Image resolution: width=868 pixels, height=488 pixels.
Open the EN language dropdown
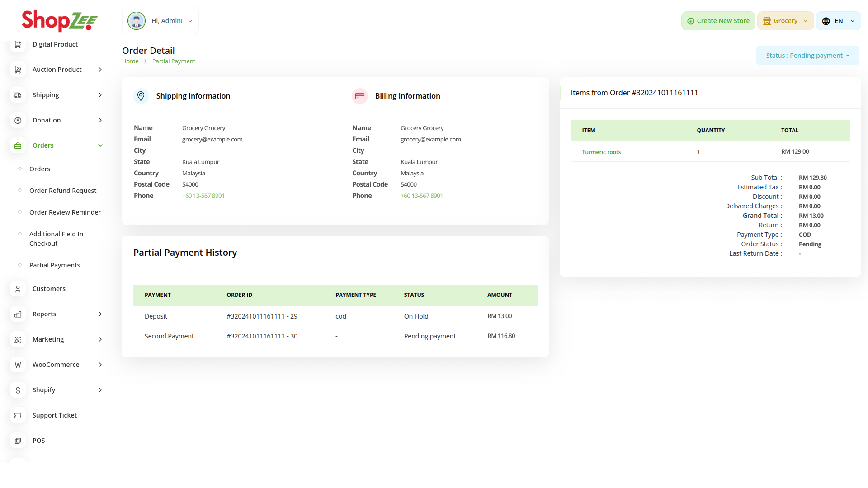838,21
